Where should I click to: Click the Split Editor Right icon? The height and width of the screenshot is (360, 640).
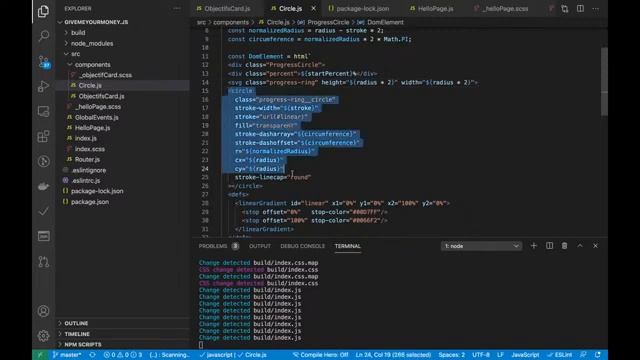580,8
